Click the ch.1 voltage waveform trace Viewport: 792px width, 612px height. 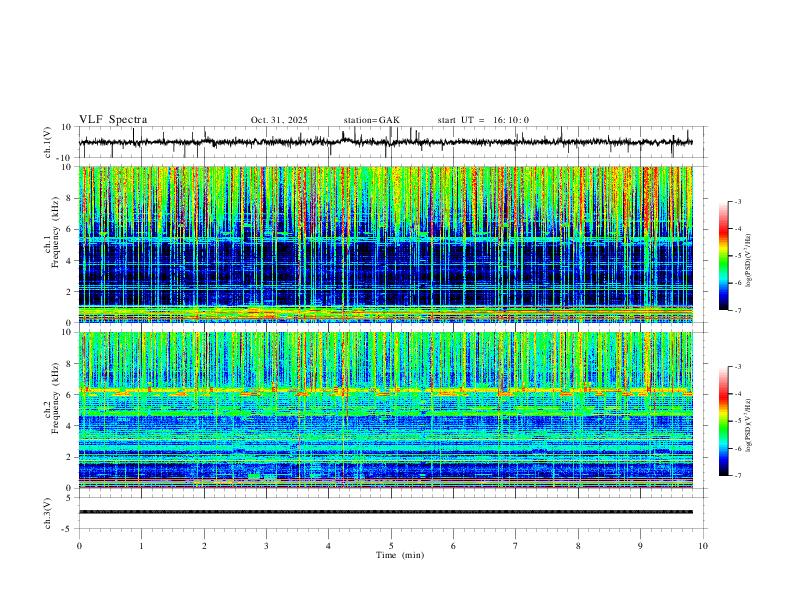point(385,142)
